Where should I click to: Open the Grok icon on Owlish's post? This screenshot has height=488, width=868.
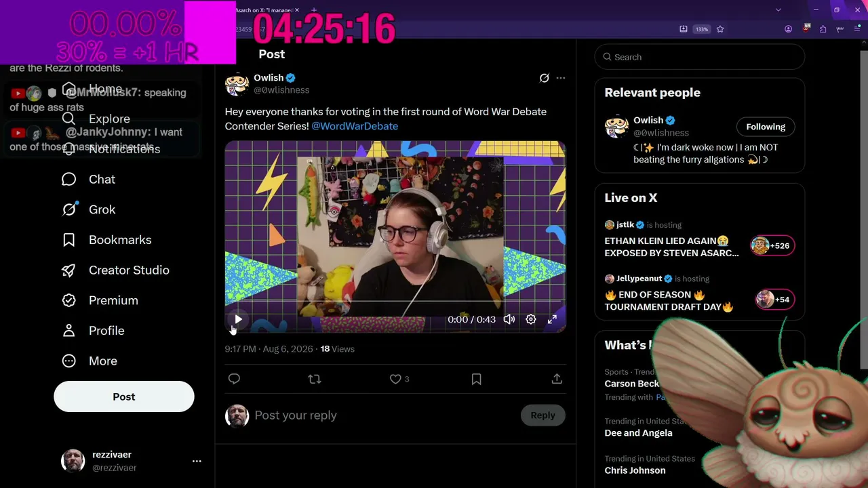544,78
